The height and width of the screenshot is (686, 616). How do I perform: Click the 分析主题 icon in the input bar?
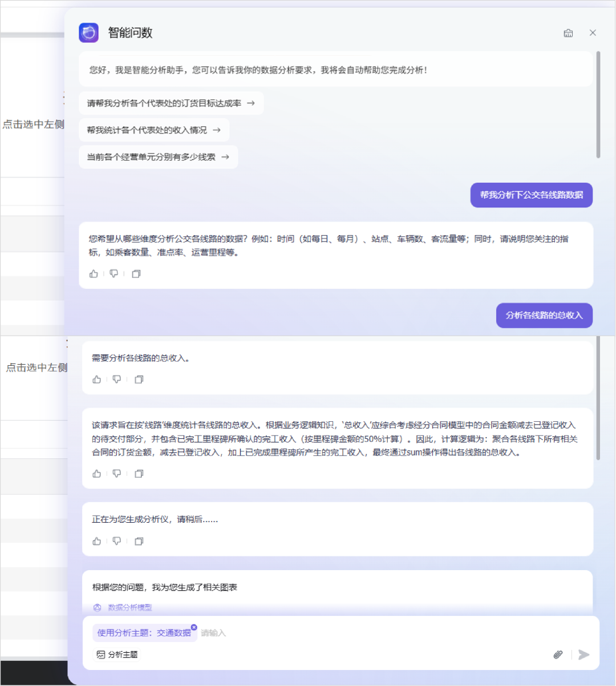100,655
